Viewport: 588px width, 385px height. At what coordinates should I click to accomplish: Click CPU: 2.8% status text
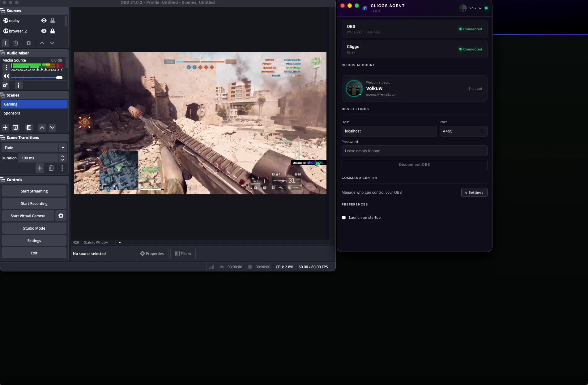pos(284,267)
